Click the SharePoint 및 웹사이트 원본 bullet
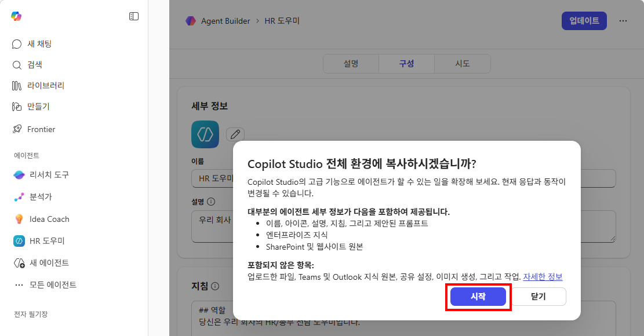 coord(315,247)
